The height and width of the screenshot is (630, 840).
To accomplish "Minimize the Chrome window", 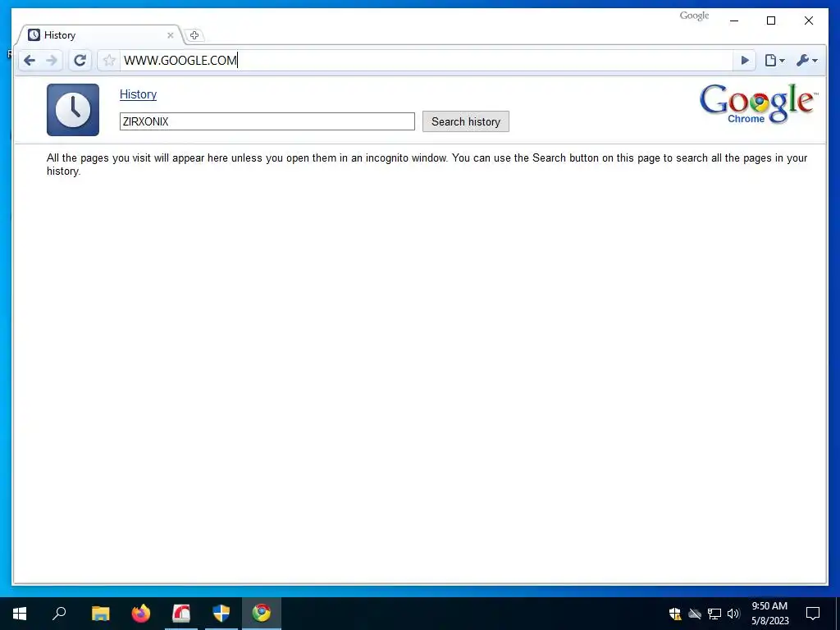I will click(x=734, y=21).
